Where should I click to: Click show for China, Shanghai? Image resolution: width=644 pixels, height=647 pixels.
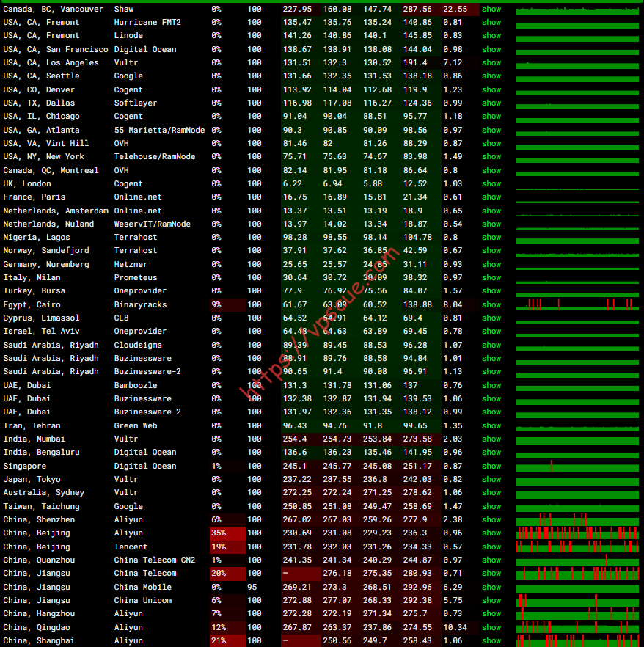[x=491, y=641]
